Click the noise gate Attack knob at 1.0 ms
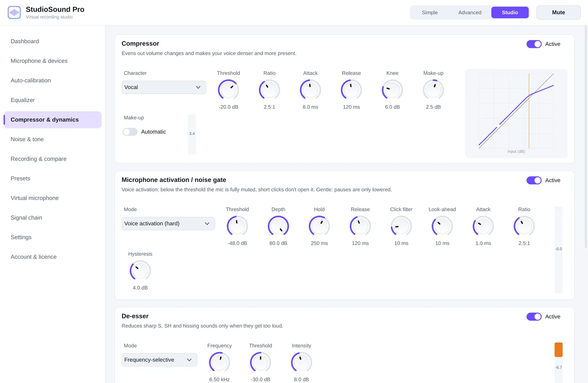This screenshot has width=588, height=383. (483, 226)
